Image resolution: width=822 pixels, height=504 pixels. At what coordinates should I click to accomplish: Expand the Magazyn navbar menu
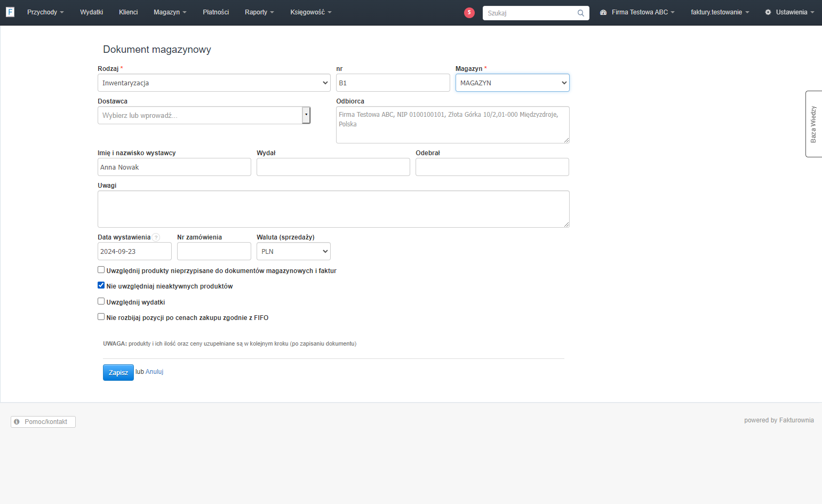point(170,12)
